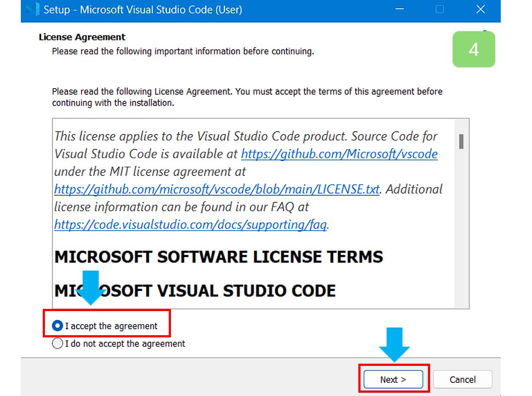Close the Setup window
The width and height of the screenshot is (532, 396).
point(480,9)
